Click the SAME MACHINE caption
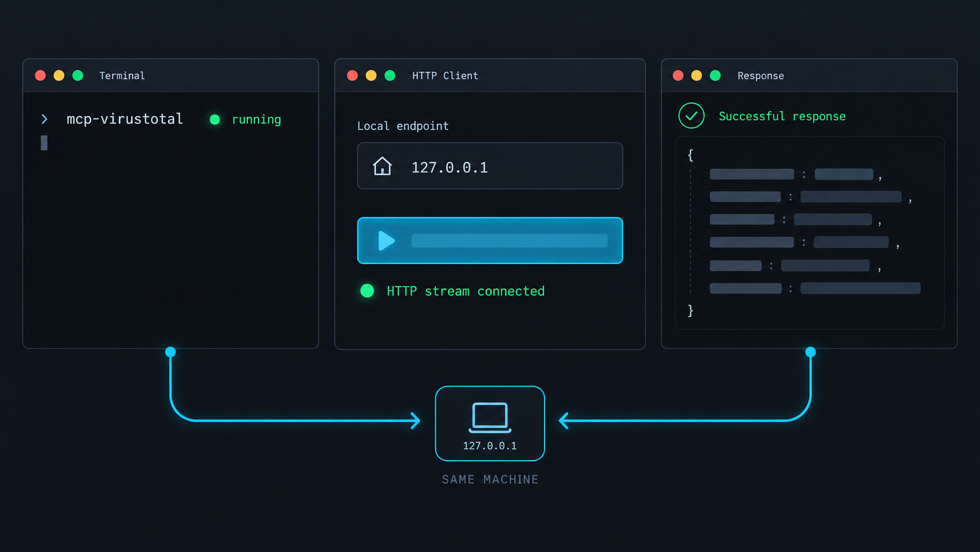 point(490,479)
